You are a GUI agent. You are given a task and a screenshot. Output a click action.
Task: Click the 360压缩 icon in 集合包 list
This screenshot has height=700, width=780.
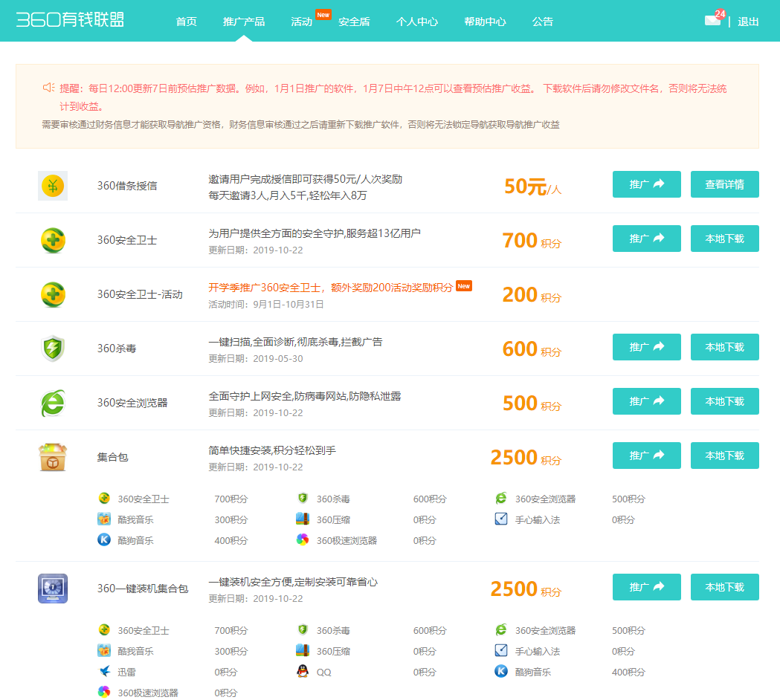pos(303,519)
